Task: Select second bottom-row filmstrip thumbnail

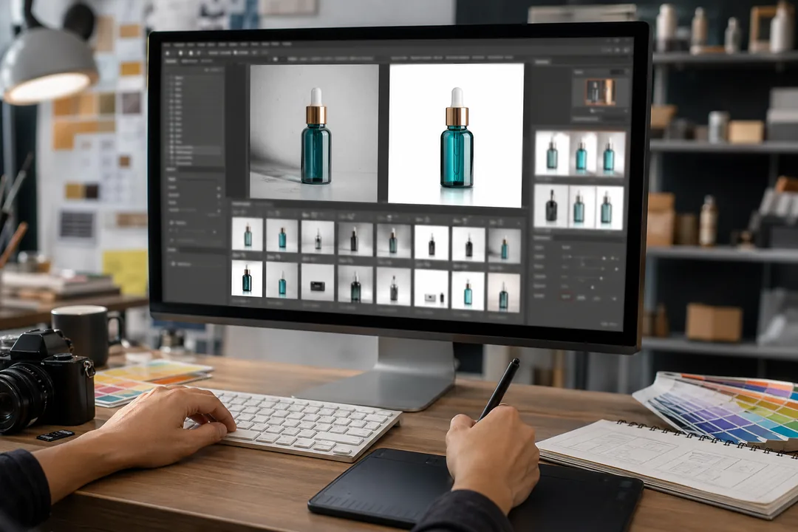Action: [282, 281]
